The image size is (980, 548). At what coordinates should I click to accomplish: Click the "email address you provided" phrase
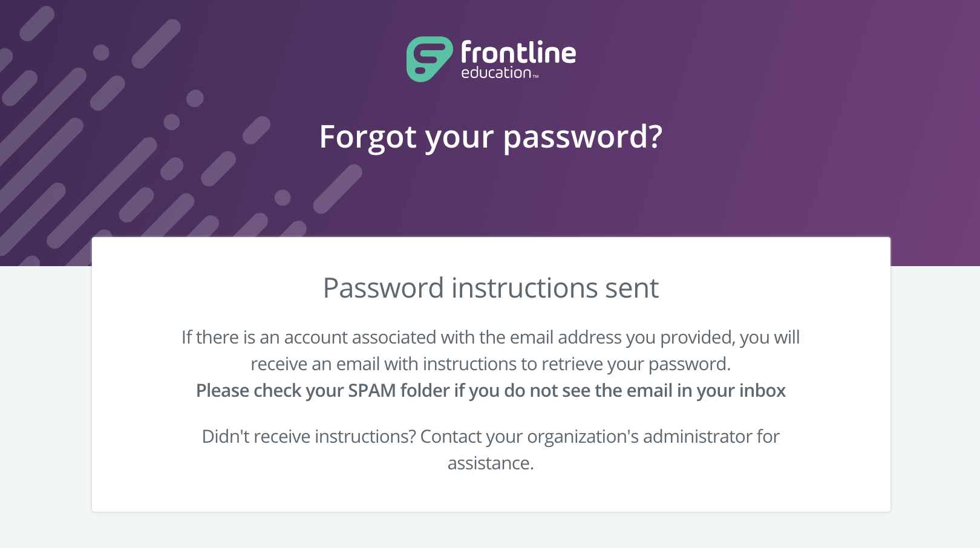[x=622, y=338]
